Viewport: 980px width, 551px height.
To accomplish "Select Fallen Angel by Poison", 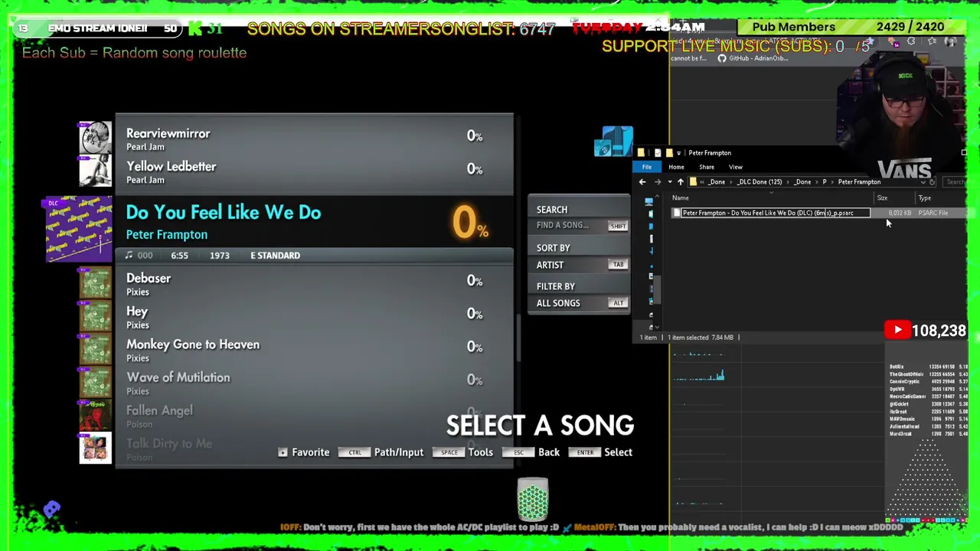I will (x=314, y=416).
